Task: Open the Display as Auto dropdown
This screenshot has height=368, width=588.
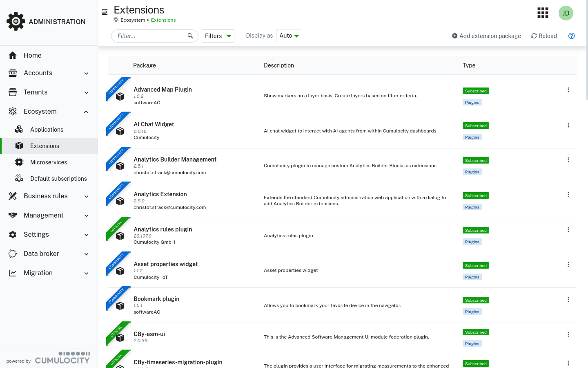Action: 289,36
